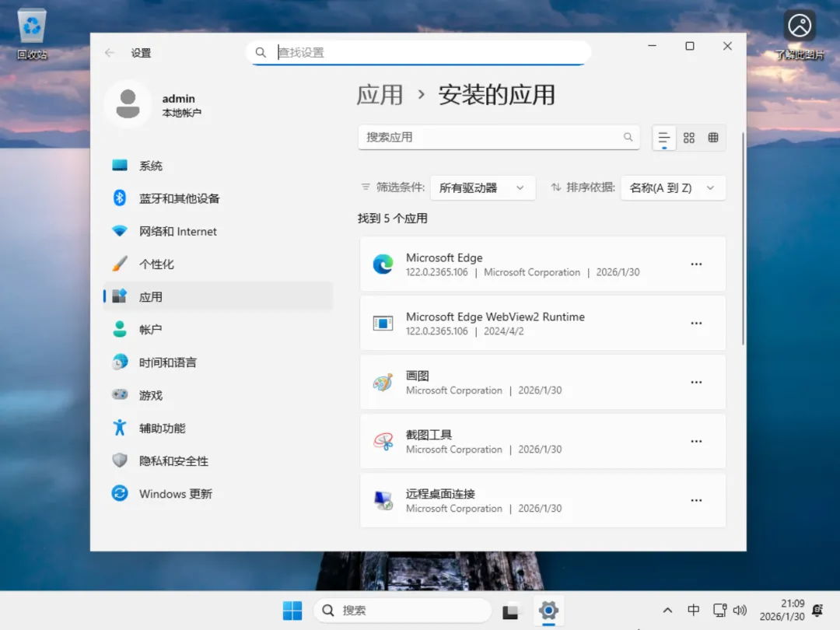Click the Settings gear on the taskbar
The height and width of the screenshot is (630, 840).
tap(548, 611)
